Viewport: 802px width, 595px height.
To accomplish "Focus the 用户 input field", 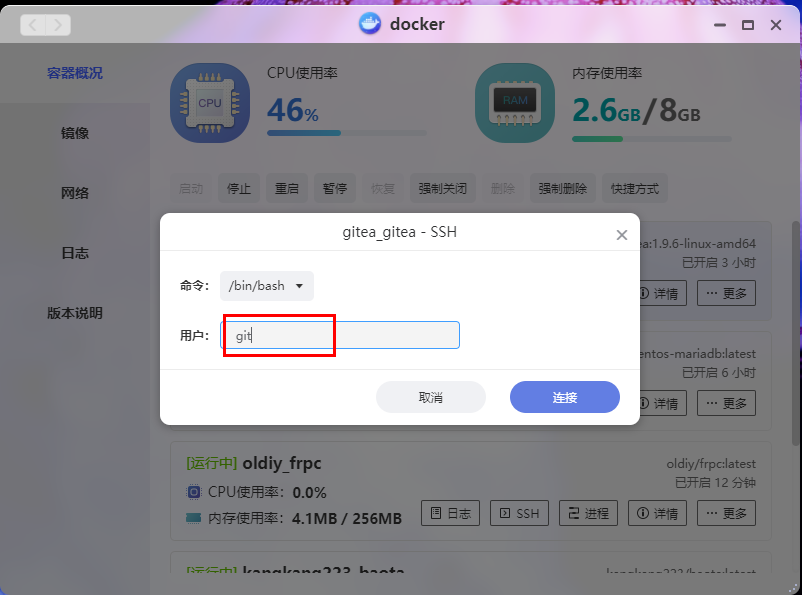I will click(340, 335).
